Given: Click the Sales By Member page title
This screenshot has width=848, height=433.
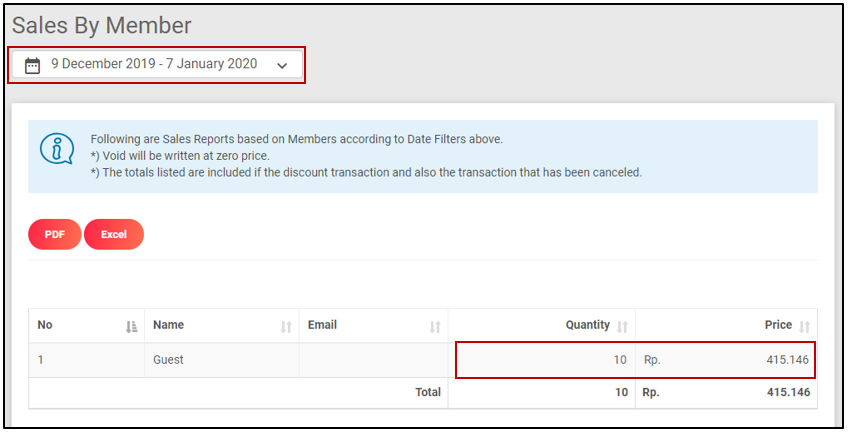Looking at the screenshot, I should [x=102, y=26].
